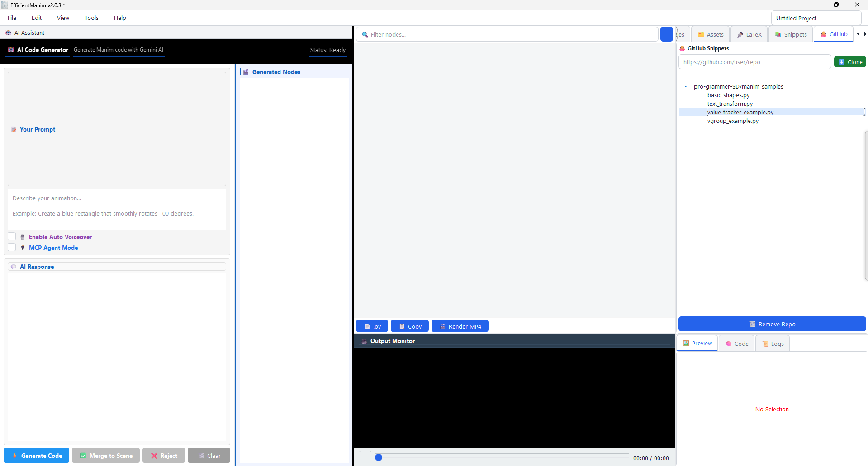
Task: Click the search magnifier icon in filter
Action: tap(365, 34)
